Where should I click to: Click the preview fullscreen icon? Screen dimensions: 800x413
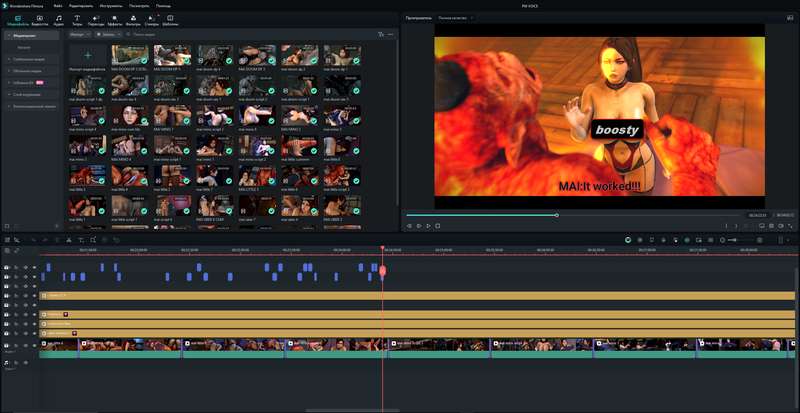791,226
